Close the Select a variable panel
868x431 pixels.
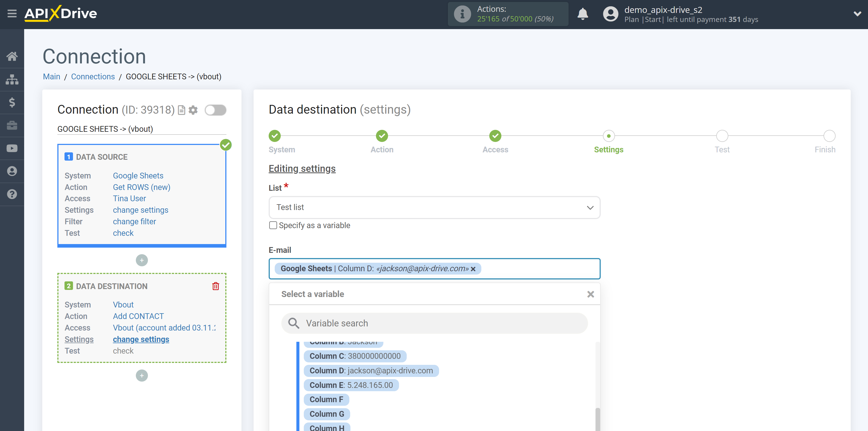pyautogui.click(x=590, y=294)
